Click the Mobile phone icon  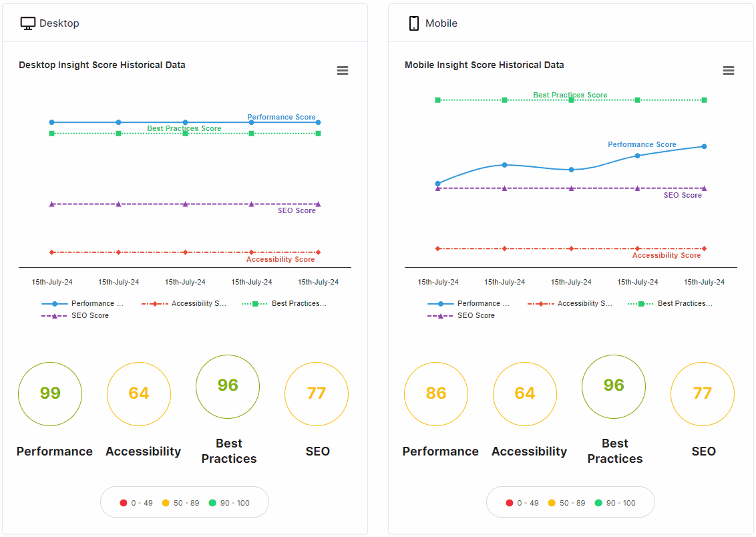click(x=414, y=22)
